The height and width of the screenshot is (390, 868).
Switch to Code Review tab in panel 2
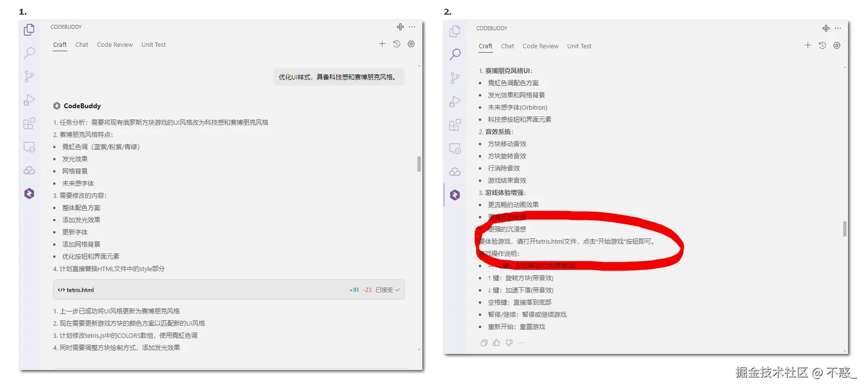pos(541,46)
